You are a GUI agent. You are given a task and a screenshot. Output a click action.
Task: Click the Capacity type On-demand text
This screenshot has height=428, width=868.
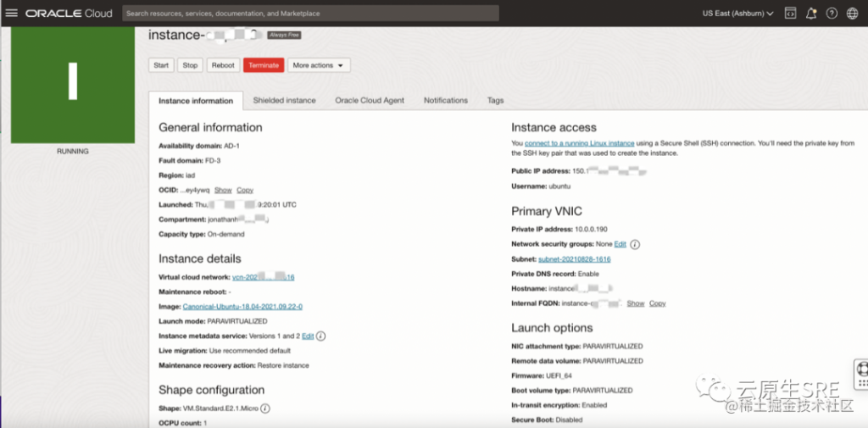[x=202, y=234]
